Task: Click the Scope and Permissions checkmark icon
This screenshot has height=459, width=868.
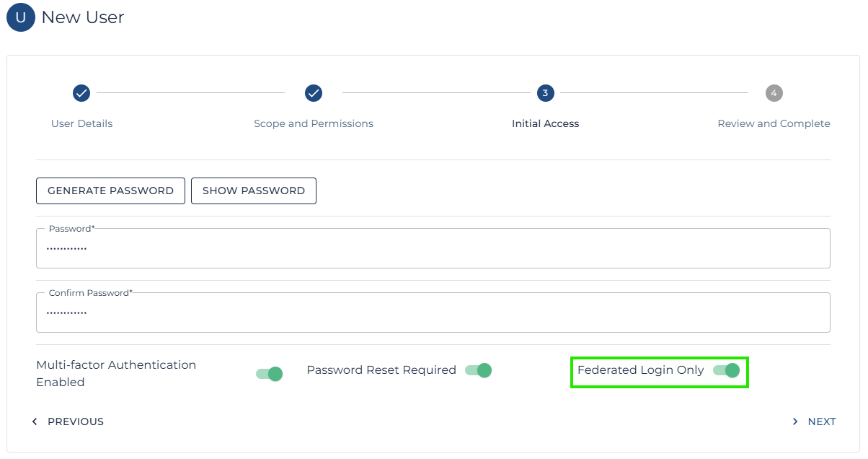Action: [x=314, y=93]
